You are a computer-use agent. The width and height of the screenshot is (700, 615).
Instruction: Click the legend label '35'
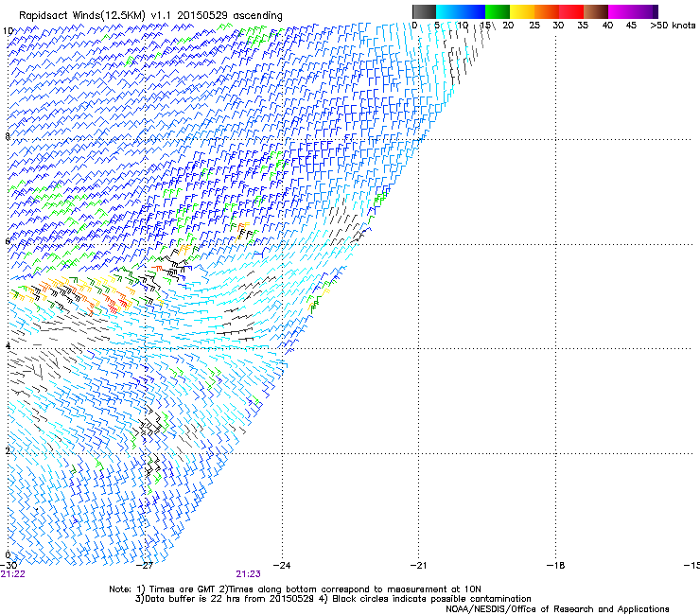[x=583, y=26]
